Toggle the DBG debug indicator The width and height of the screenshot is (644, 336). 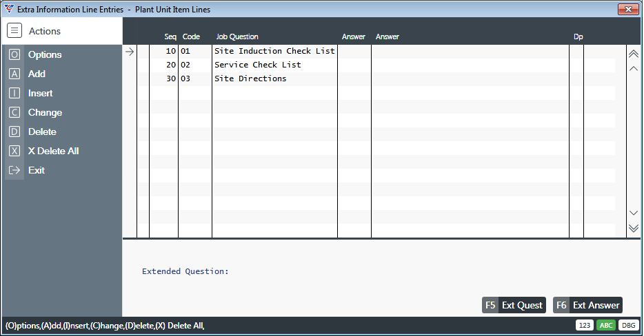629,326
